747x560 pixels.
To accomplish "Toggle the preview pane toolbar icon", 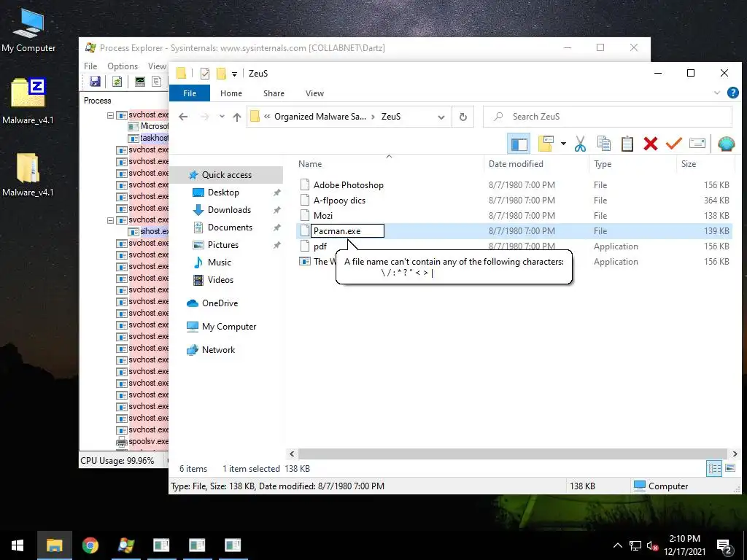I will click(x=519, y=144).
